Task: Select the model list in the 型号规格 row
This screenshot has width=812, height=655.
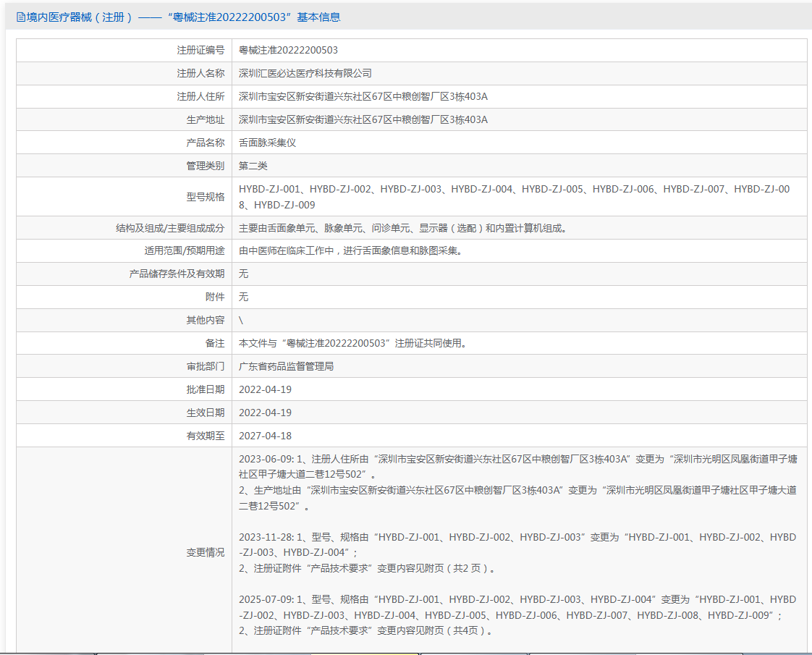Action: 515,197
